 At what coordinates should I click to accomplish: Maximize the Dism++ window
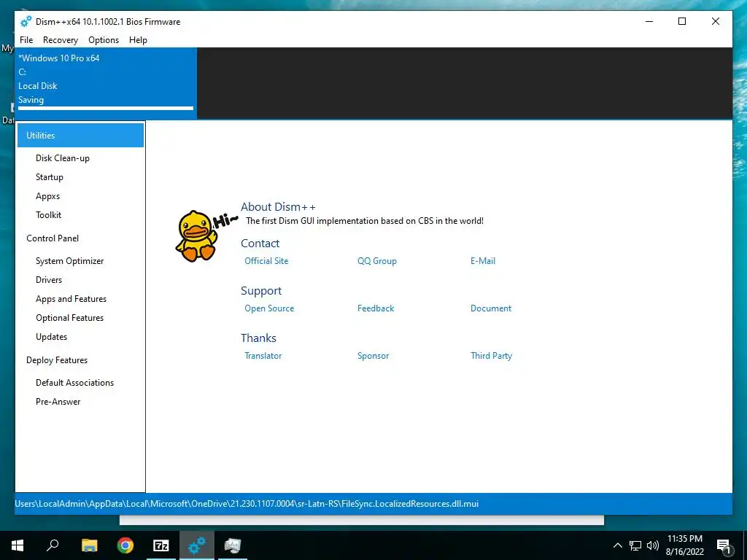point(682,21)
